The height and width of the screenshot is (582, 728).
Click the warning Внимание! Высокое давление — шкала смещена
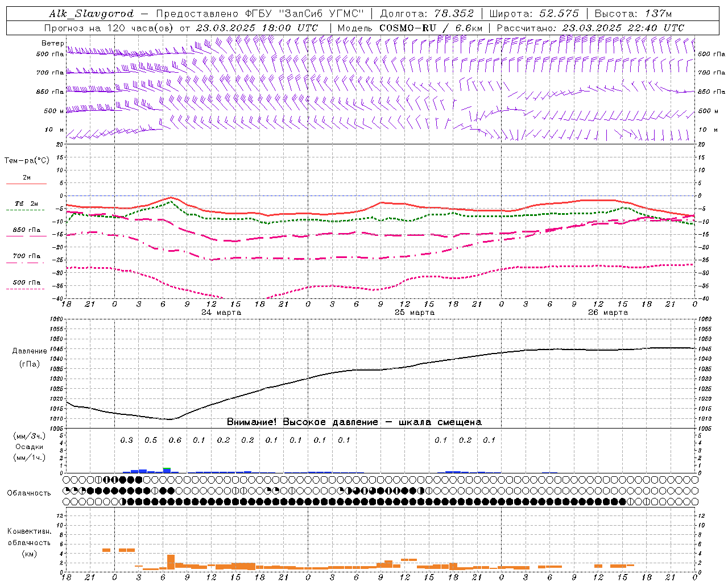(354, 422)
